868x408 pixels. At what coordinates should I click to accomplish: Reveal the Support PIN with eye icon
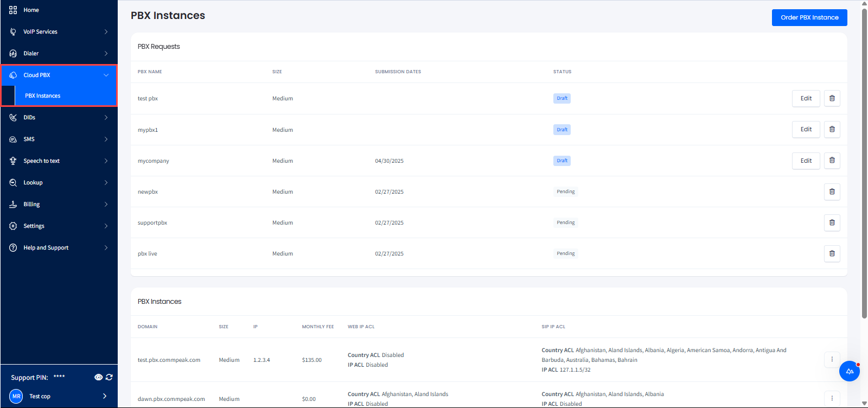98,377
